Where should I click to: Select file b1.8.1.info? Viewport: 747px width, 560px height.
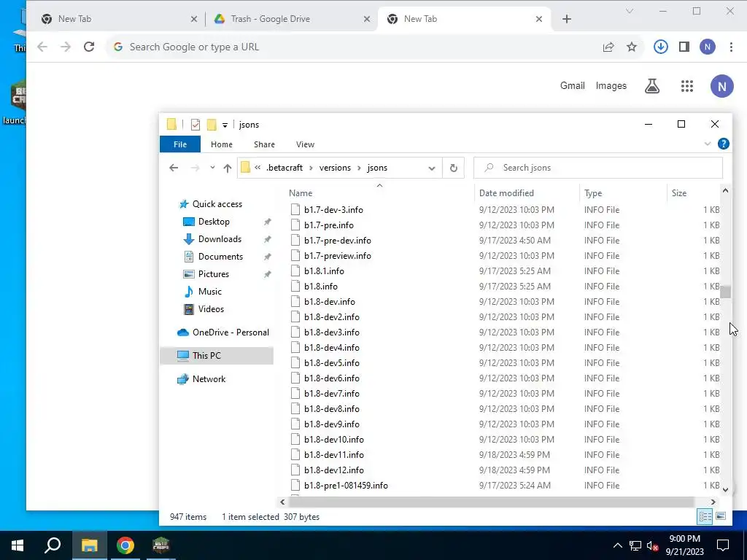(324, 271)
